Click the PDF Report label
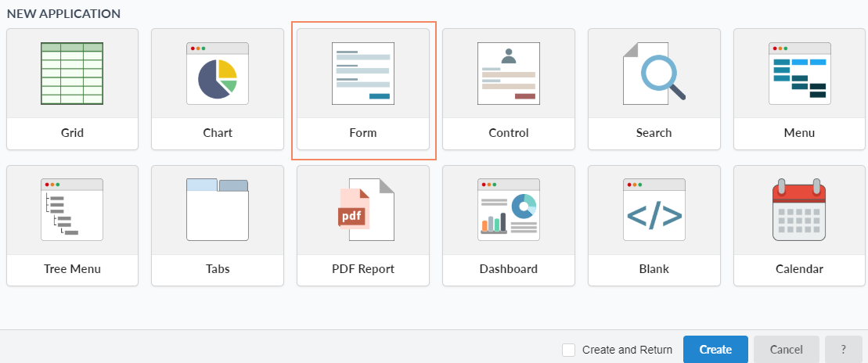The image size is (868, 363). point(363,269)
